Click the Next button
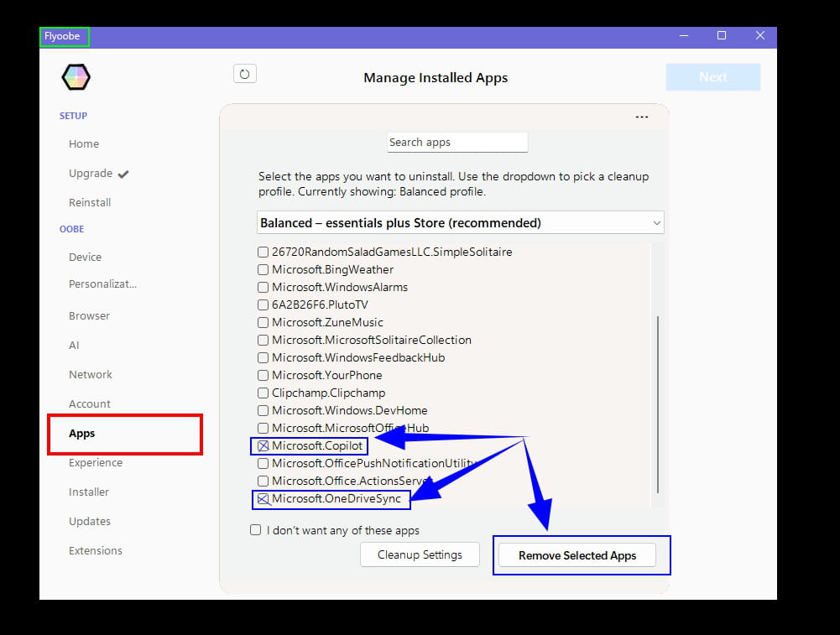840x635 pixels. (713, 77)
